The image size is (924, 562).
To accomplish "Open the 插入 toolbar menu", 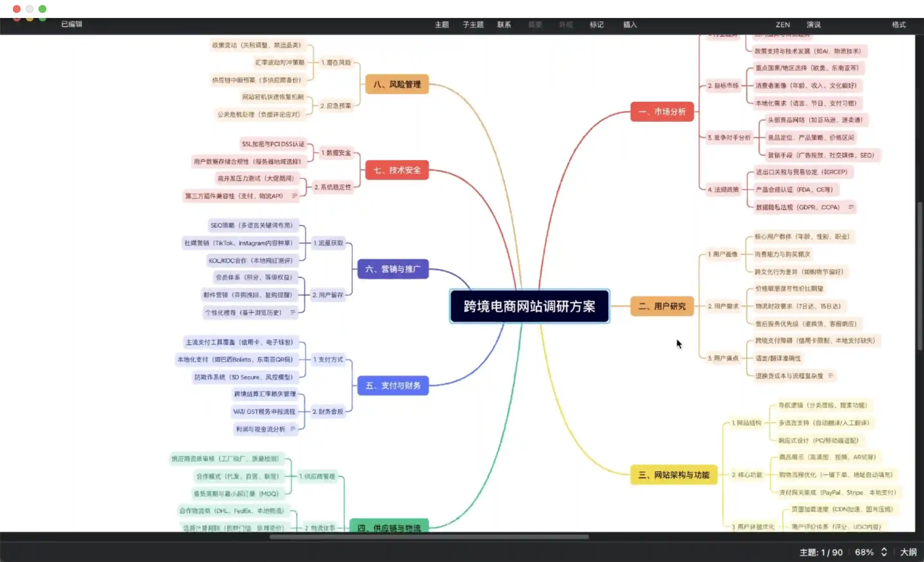I will pyautogui.click(x=630, y=25).
